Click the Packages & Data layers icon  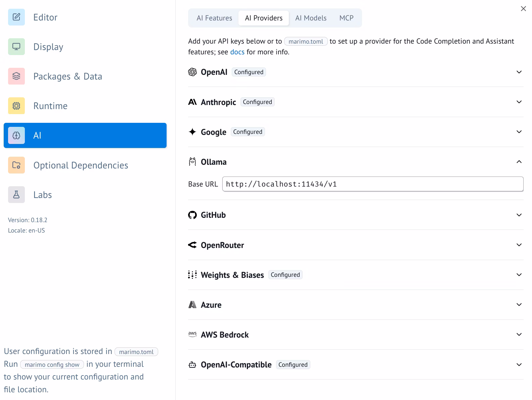point(16,76)
